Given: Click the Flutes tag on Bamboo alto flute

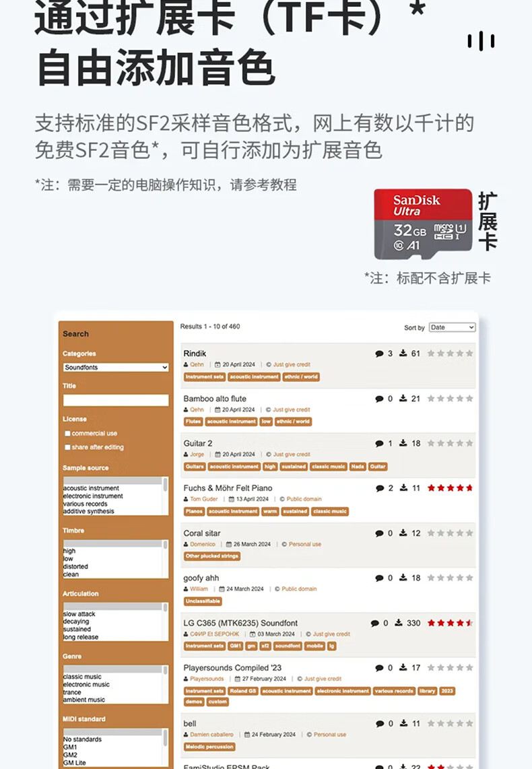Looking at the screenshot, I should coord(193,422).
